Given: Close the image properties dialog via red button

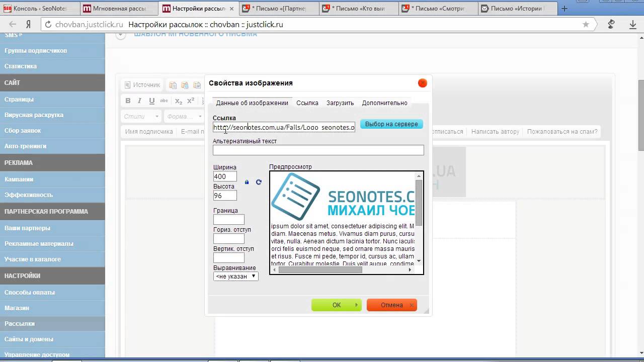Looking at the screenshot, I should (422, 83).
